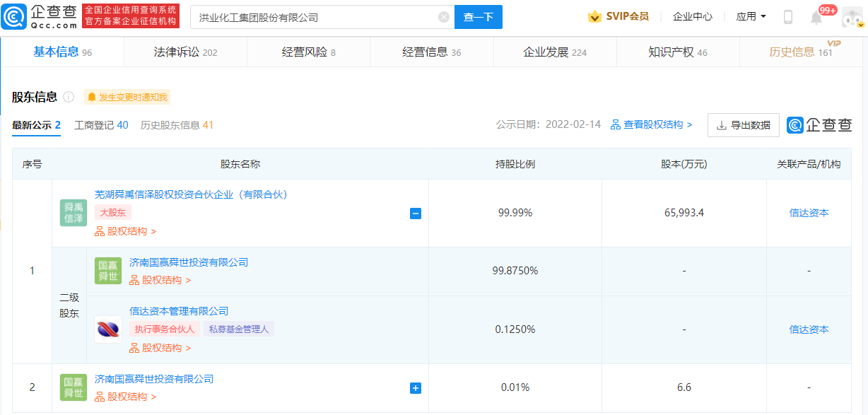This screenshot has width=868, height=415.
Task: Select 工商登记 sub-tab
Action: pyautogui.click(x=101, y=125)
